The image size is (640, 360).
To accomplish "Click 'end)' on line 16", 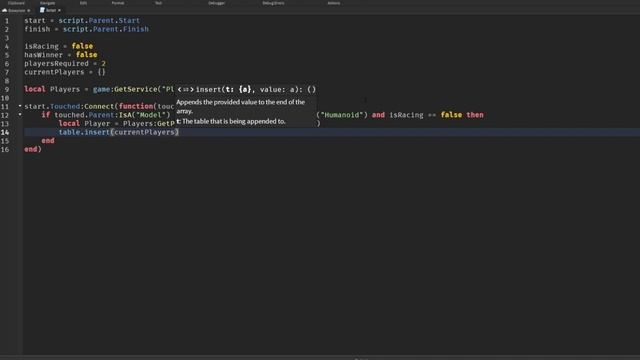I will pyautogui.click(x=33, y=149).
